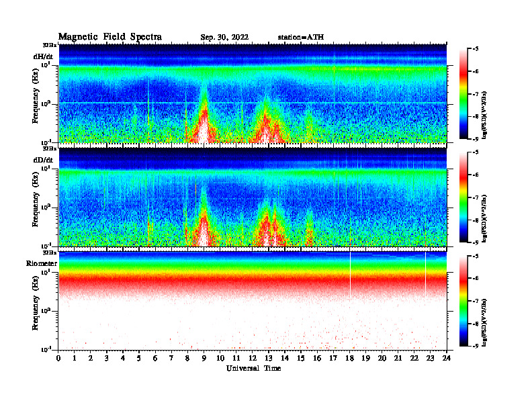This screenshot has height=411, width=532.
Task: Click the hour 6 tick label
Action: click(155, 359)
